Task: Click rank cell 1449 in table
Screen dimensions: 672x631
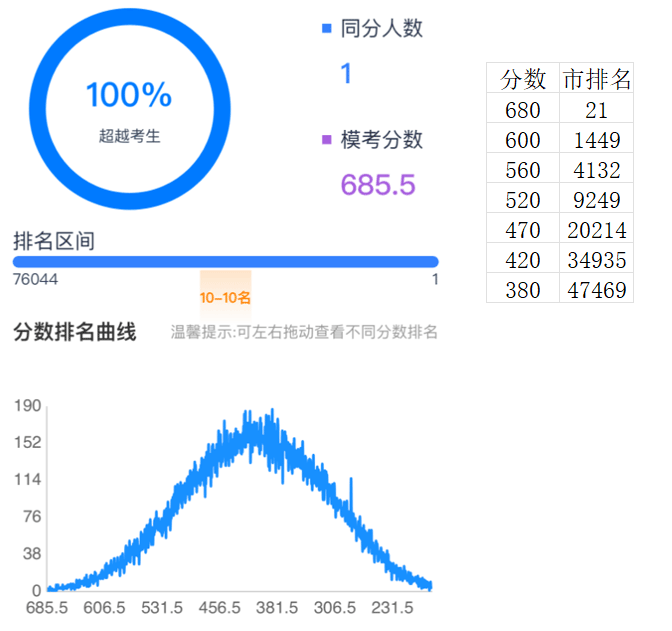Action: (x=597, y=140)
